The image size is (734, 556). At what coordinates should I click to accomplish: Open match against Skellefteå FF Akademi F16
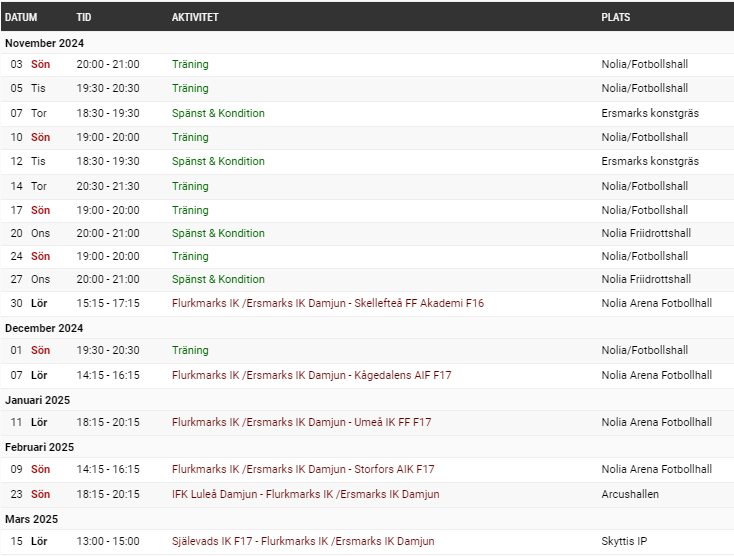click(x=328, y=303)
